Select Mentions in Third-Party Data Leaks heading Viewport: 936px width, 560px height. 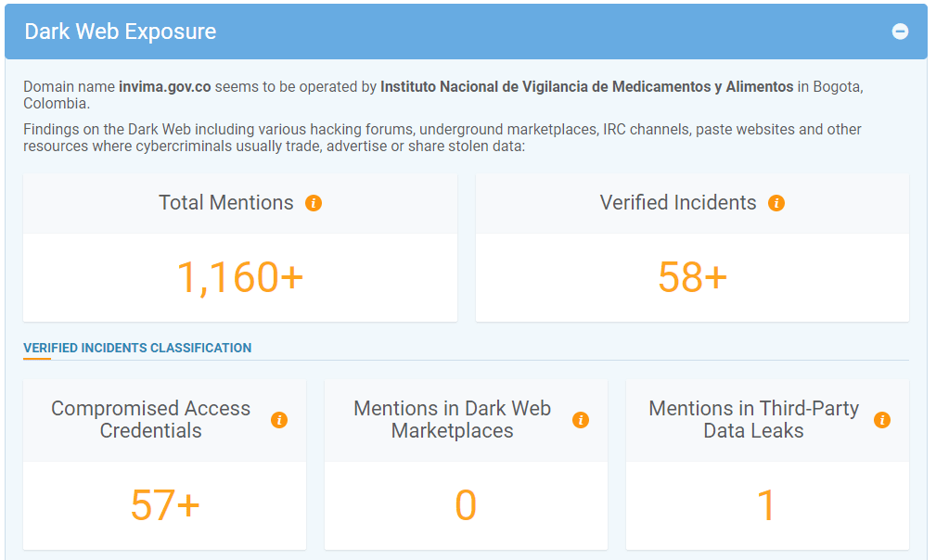pyautogui.click(x=753, y=420)
